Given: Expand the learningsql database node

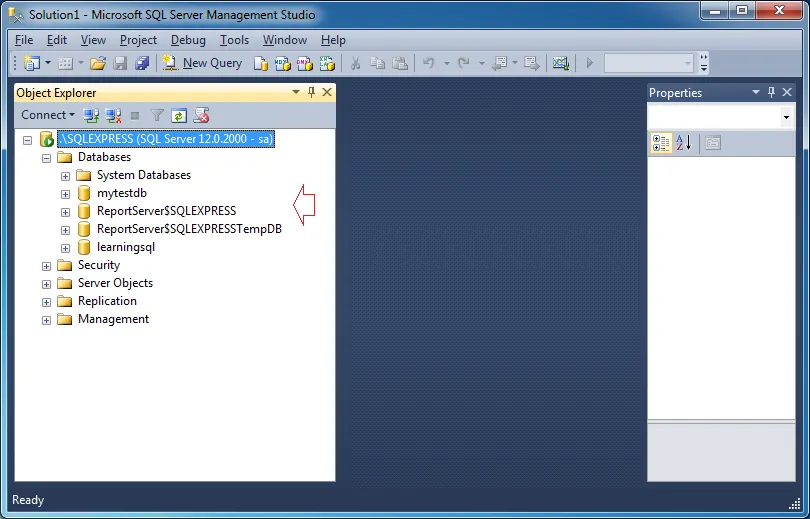Looking at the screenshot, I should coord(65,248).
